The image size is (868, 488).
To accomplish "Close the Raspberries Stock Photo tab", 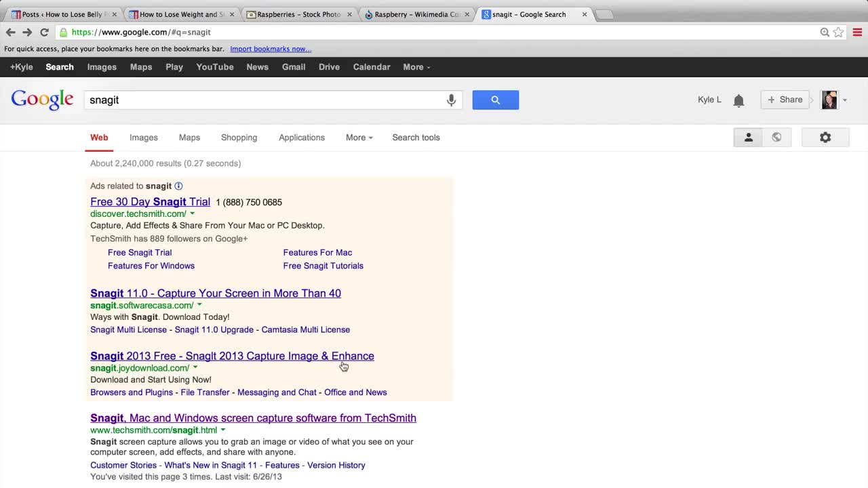I will (x=349, y=14).
